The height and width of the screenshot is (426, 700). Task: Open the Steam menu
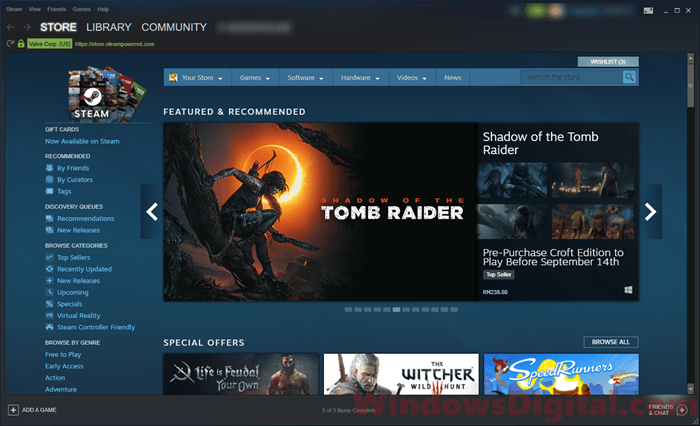[x=14, y=9]
